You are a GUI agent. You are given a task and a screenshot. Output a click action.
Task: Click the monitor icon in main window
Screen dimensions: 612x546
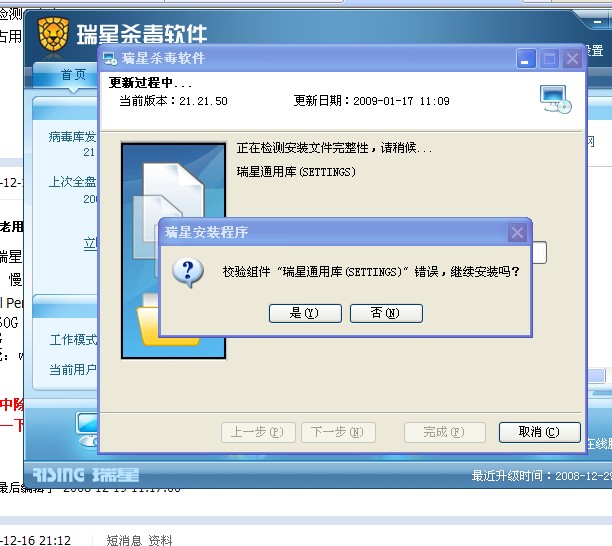tap(87, 429)
